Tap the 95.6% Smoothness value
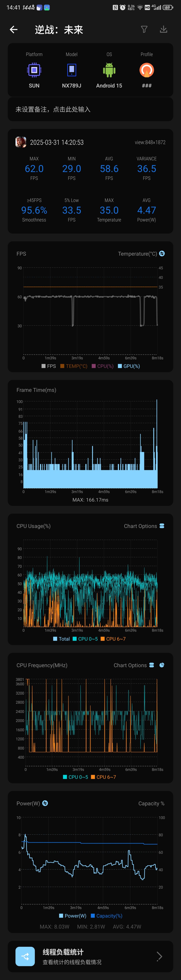The width and height of the screenshot is (181, 980). click(x=34, y=210)
